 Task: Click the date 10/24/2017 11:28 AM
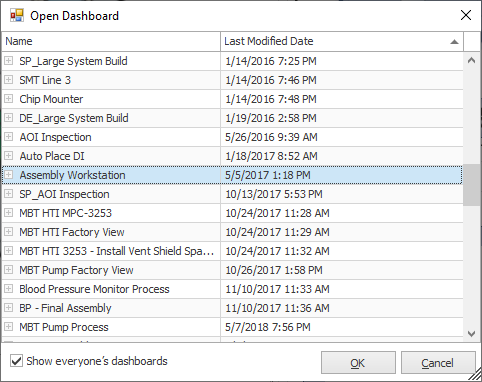tap(277, 213)
